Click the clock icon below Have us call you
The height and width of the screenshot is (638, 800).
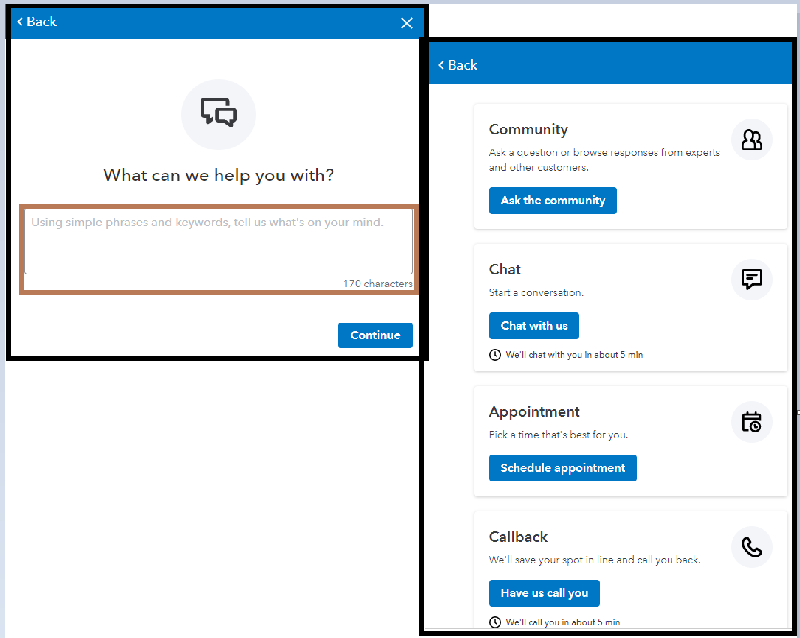(x=496, y=620)
